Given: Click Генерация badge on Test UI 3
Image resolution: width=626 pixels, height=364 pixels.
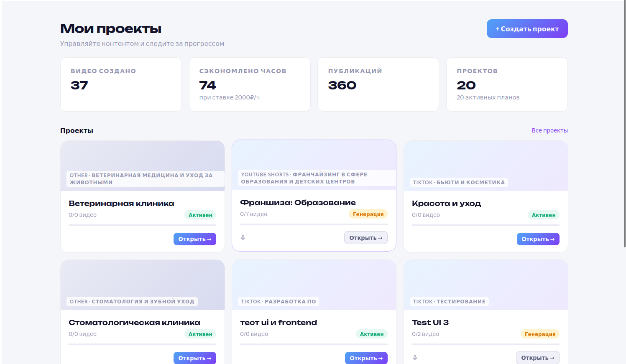Looking at the screenshot, I should tap(540, 334).
